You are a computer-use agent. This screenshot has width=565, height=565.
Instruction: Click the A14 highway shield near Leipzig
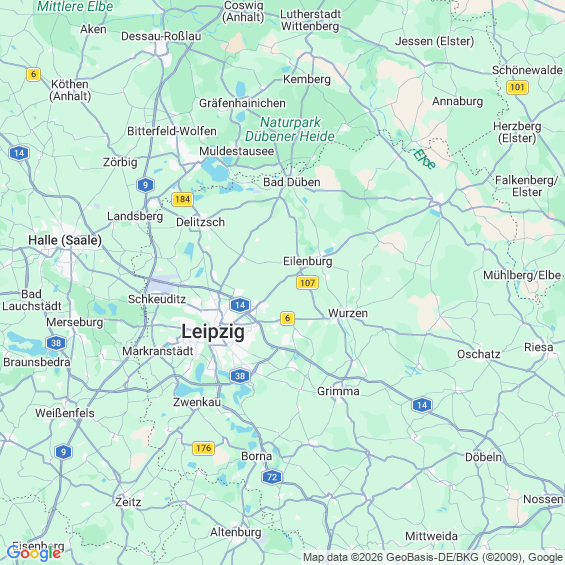tap(240, 305)
